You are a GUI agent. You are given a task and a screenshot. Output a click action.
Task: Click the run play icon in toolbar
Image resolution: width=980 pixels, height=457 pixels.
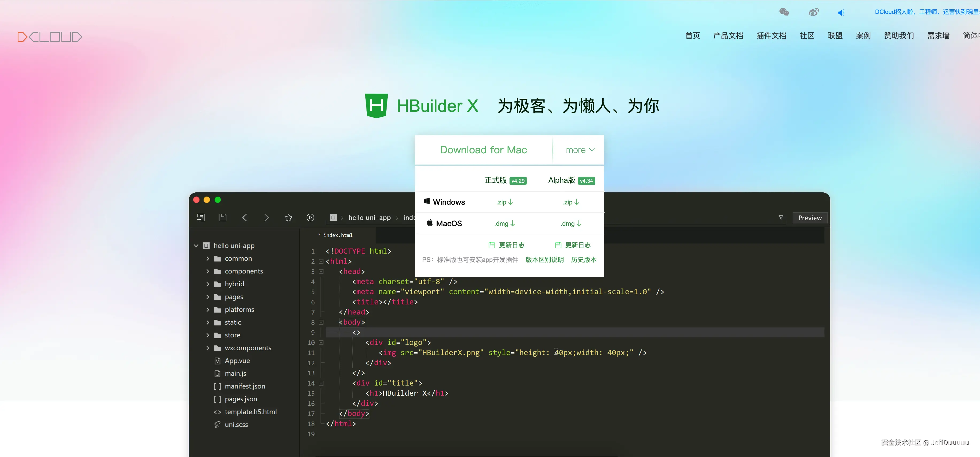point(310,218)
